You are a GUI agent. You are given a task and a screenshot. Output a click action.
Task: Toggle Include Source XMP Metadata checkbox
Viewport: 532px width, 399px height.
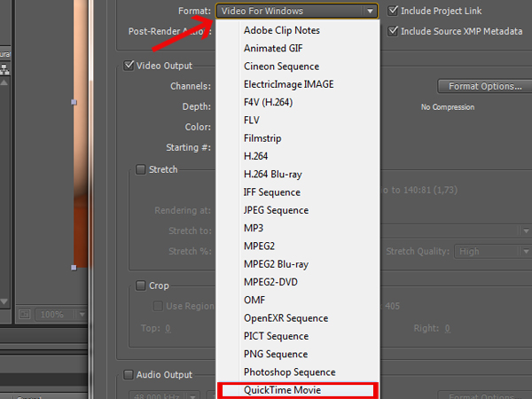[x=393, y=31]
